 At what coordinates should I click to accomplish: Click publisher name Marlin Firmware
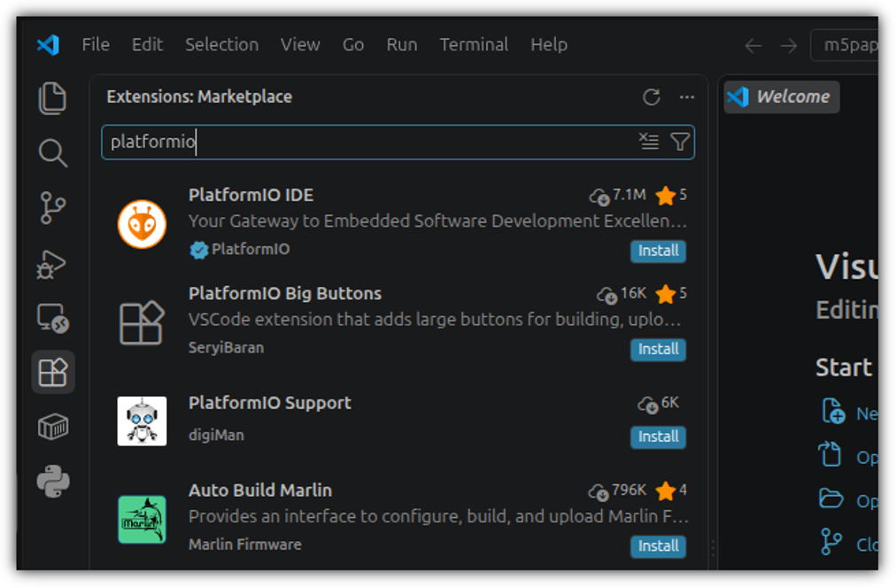[x=244, y=545]
